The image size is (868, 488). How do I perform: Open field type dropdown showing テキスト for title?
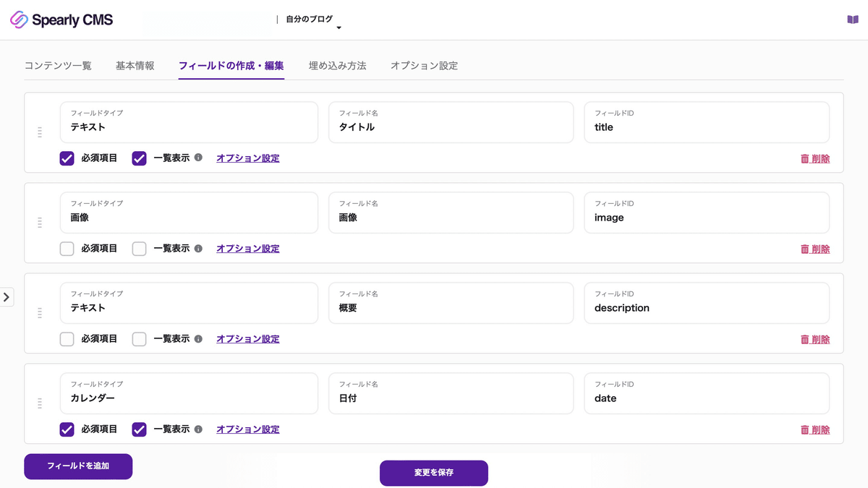tap(189, 122)
